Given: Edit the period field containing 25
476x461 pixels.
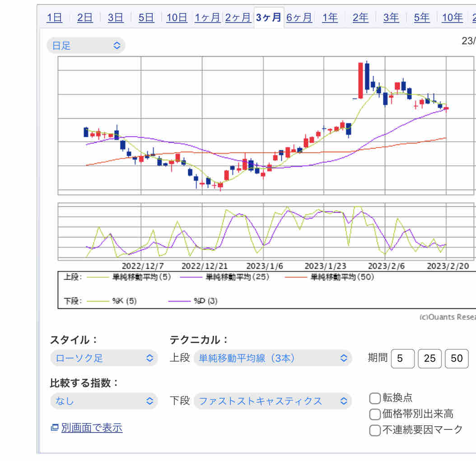Looking at the screenshot, I should [429, 359].
